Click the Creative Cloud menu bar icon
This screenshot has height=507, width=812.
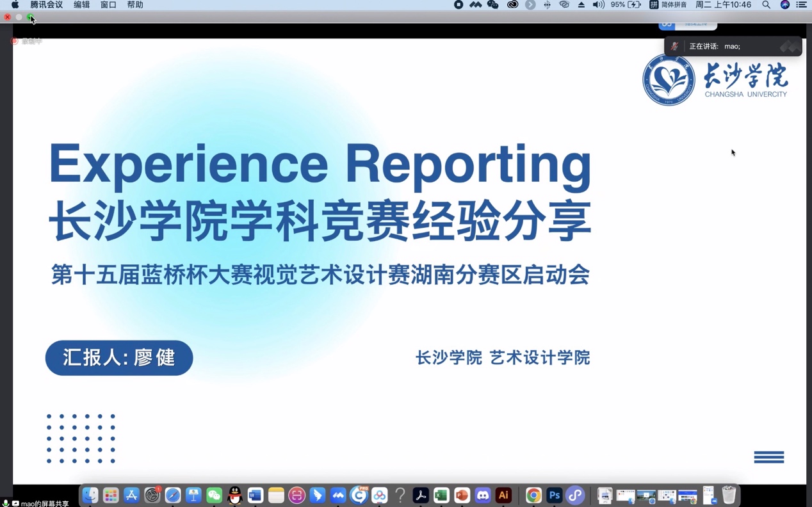(512, 4)
